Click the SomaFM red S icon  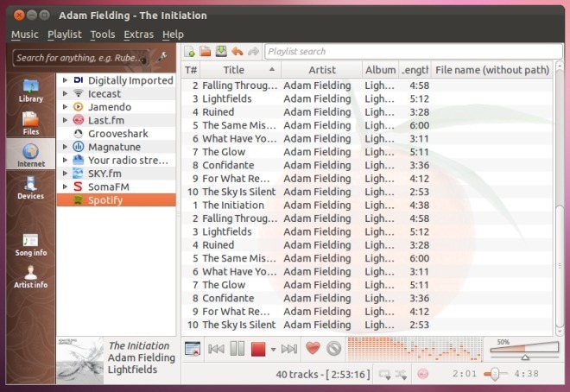tap(78, 187)
